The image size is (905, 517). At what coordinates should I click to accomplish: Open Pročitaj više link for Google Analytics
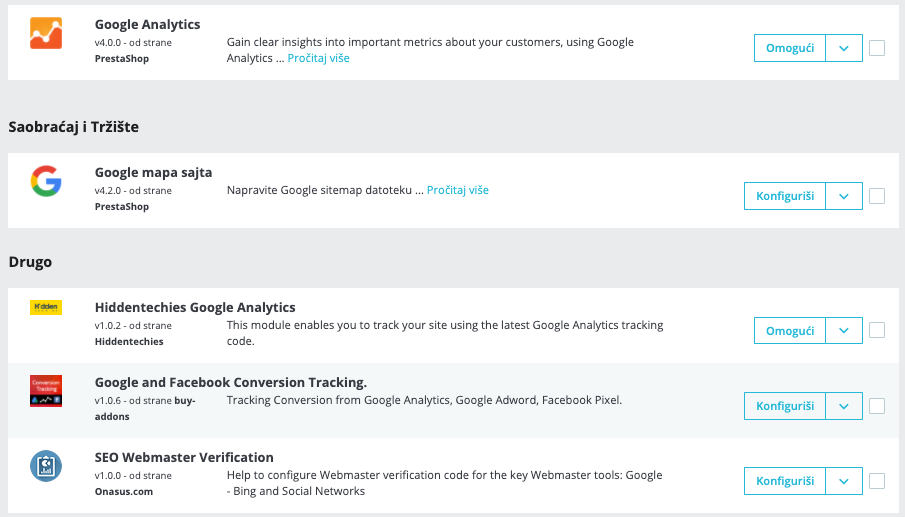point(318,58)
